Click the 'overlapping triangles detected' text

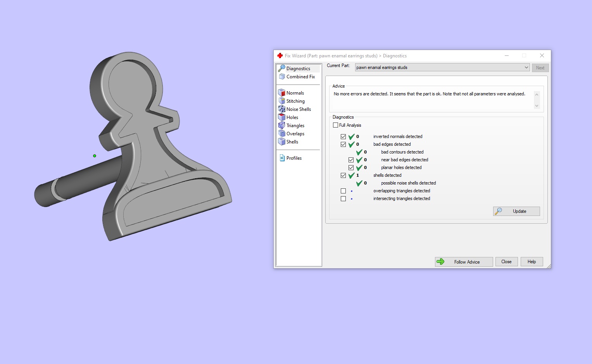402,191
